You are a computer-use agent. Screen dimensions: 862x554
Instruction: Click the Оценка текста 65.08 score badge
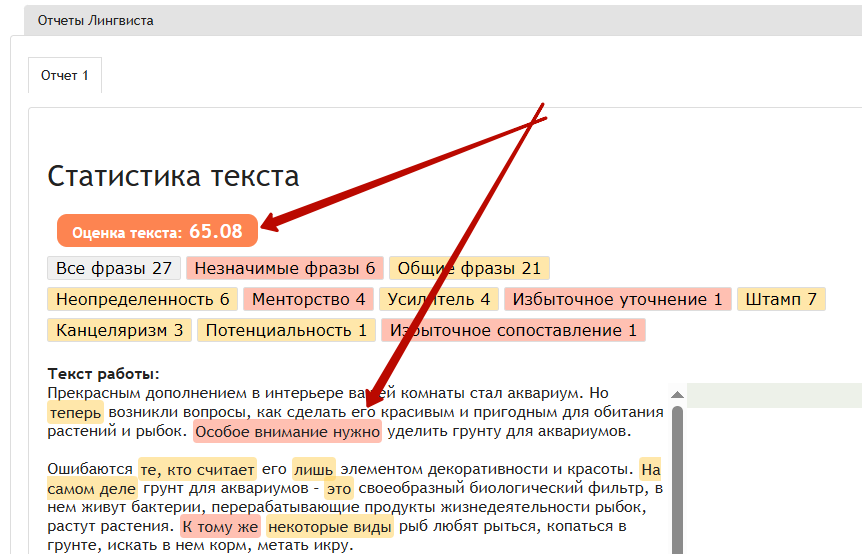157,231
